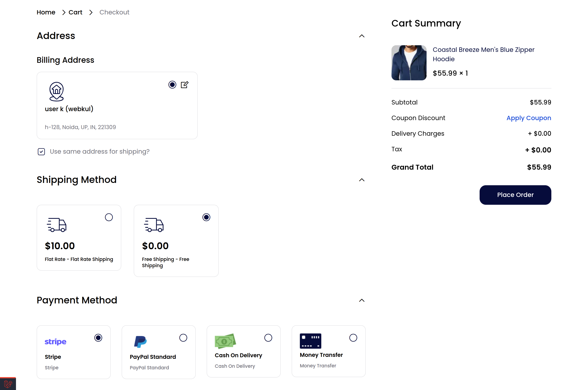Collapse the Payment Method section chevron

(362, 300)
